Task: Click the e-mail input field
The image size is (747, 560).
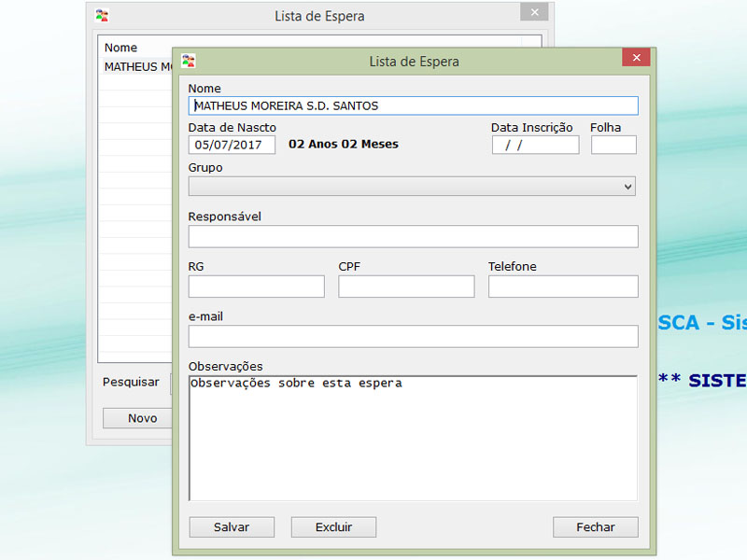Action: pyautogui.click(x=413, y=336)
